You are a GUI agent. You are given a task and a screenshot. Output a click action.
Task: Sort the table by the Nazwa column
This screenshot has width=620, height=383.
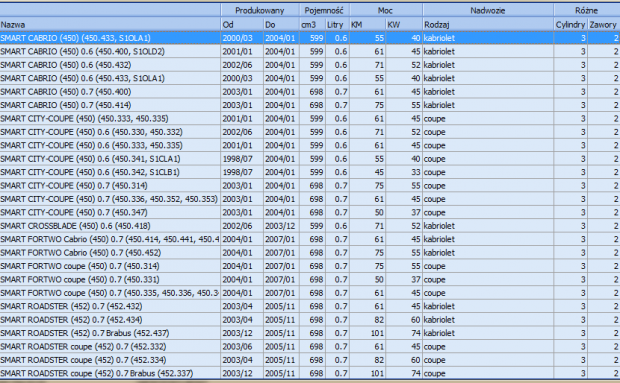point(110,25)
